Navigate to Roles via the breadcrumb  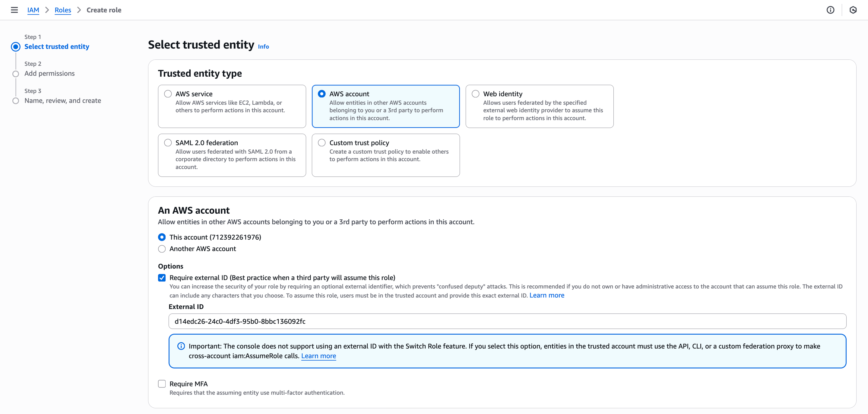(x=63, y=10)
